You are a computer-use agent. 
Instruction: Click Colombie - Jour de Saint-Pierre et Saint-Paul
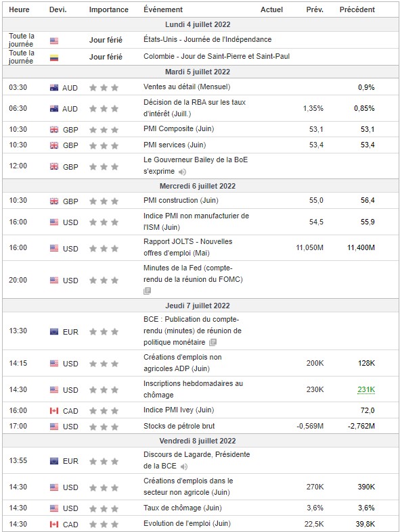click(217, 56)
